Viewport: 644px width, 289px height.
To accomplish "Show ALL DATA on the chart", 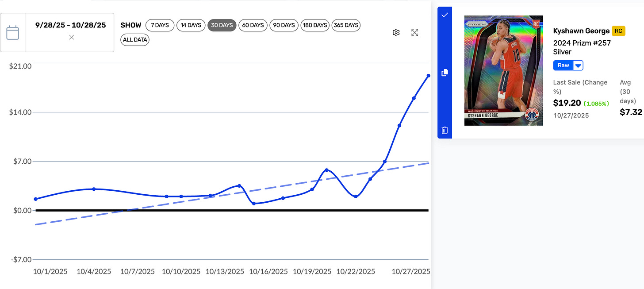I will point(135,40).
